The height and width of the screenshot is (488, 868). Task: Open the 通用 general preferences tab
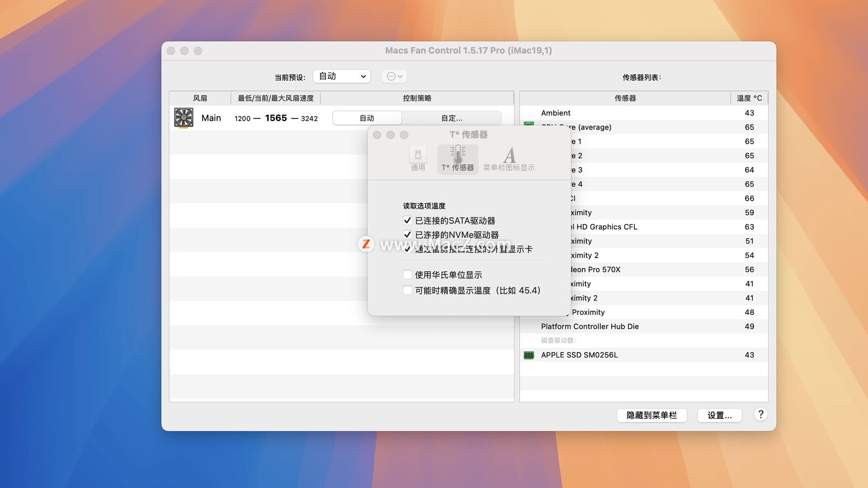coord(418,159)
